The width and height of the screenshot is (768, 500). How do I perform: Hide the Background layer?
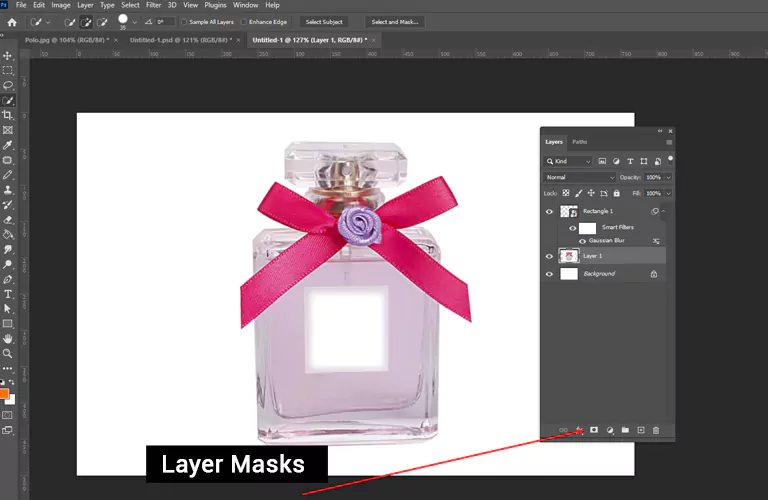pyautogui.click(x=549, y=274)
